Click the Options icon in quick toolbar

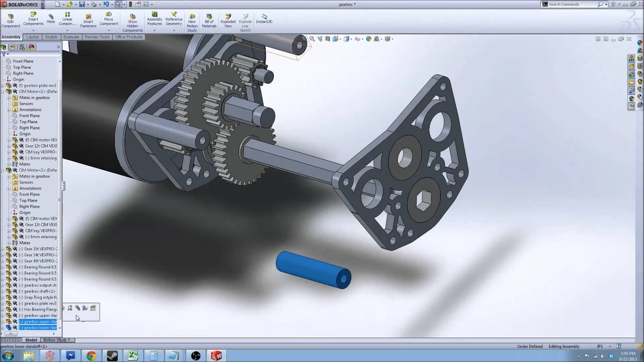(x=146, y=4)
